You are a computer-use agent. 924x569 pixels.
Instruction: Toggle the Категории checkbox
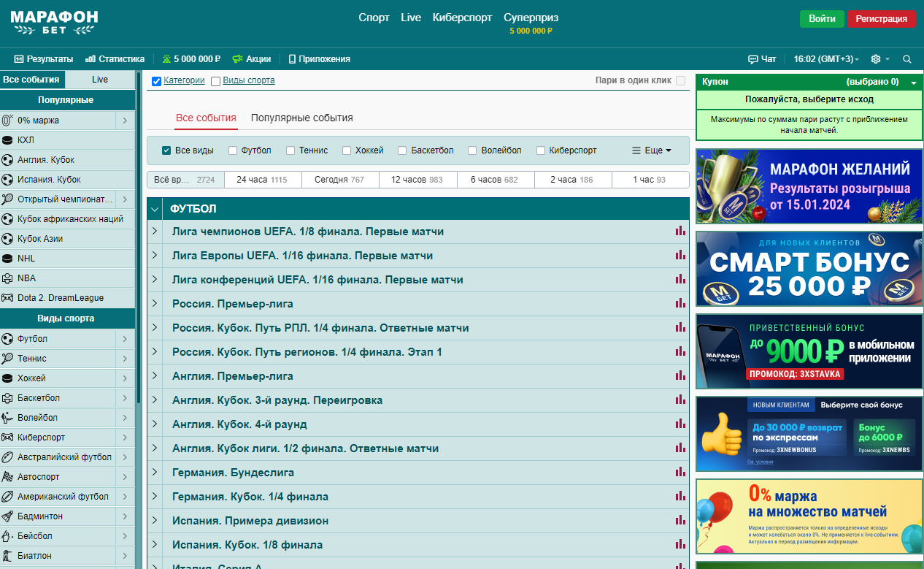[x=156, y=81]
